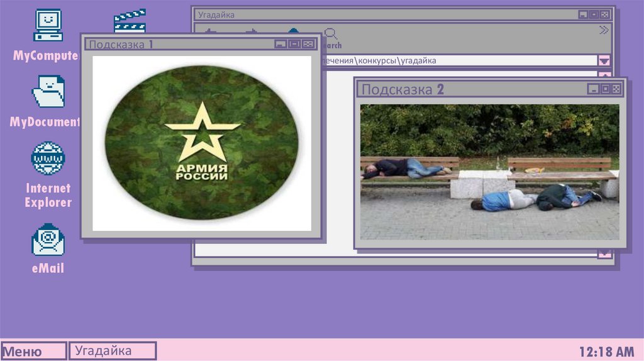Maximize the Подсказка 2 window

coord(605,89)
